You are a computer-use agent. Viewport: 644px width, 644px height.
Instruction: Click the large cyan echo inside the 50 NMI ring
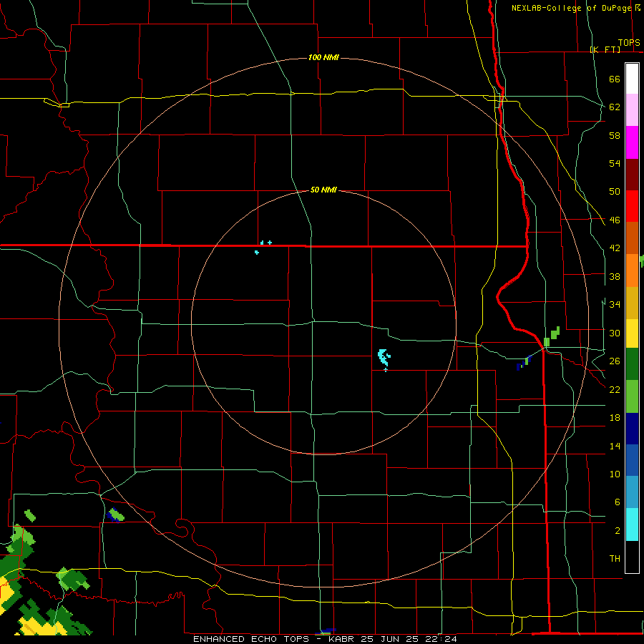[384, 357]
